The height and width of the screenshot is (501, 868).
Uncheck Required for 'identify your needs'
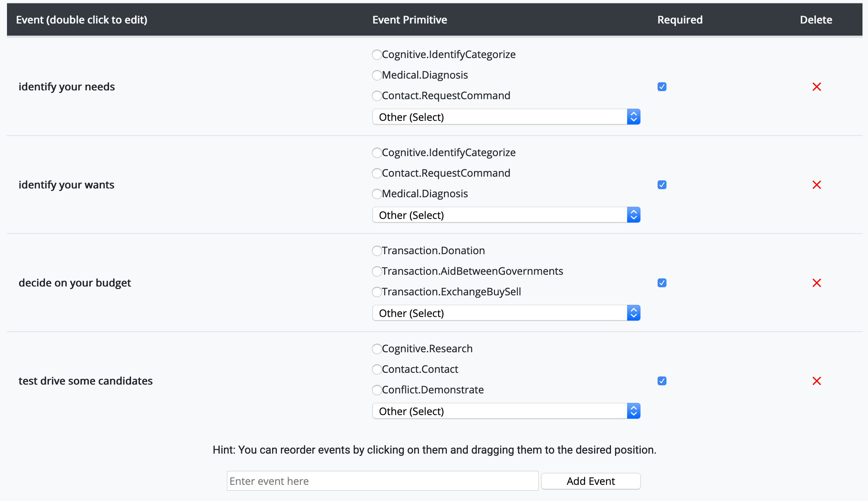click(x=662, y=87)
